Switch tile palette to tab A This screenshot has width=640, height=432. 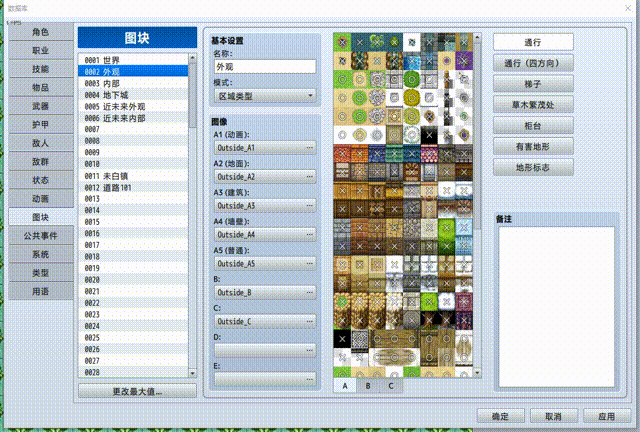coord(345,385)
